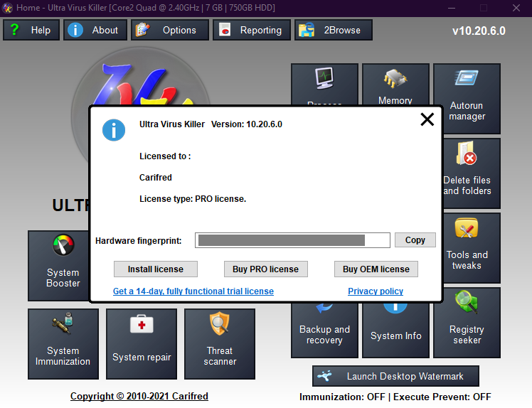
Task: Open the Registry seeker tile
Action: coord(467,323)
